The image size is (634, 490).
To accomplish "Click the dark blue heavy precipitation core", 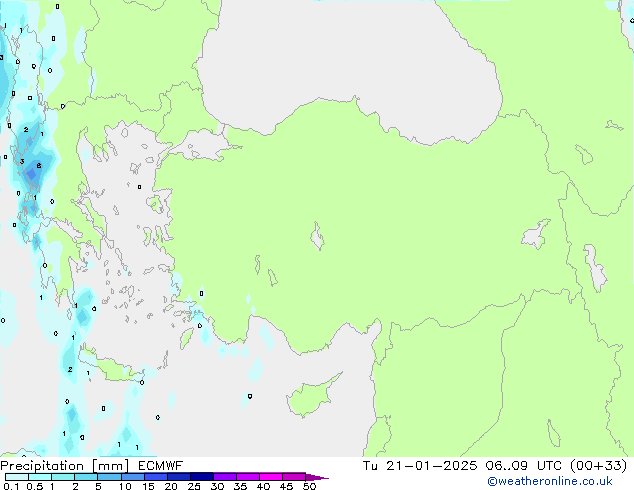I will click(x=31, y=176).
